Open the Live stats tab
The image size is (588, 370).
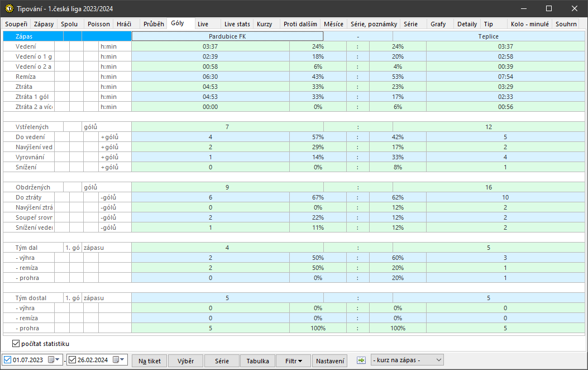click(237, 24)
